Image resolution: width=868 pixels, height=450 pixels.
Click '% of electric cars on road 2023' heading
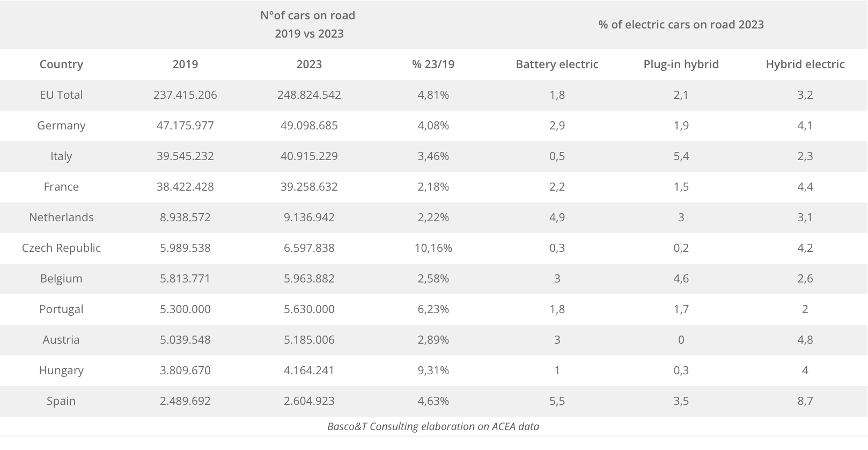coord(681,25)
